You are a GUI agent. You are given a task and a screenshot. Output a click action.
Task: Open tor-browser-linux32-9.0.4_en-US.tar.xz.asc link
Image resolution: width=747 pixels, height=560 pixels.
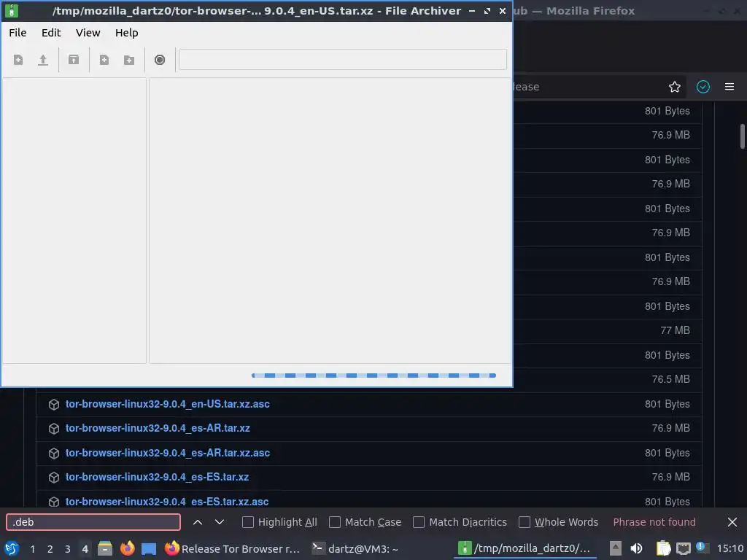(168, 404)
